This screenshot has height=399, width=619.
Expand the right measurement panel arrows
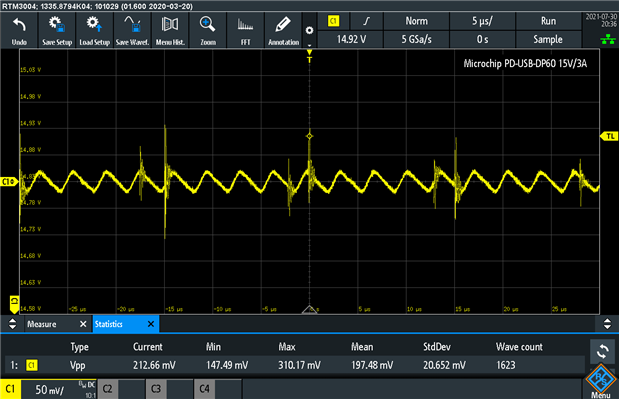[x=607, y=324]
